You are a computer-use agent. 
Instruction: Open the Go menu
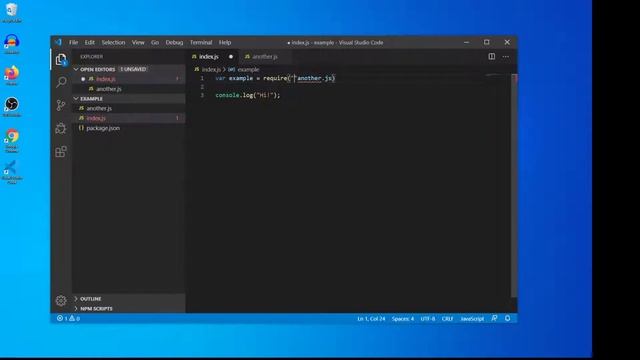[x=155, y=42]
